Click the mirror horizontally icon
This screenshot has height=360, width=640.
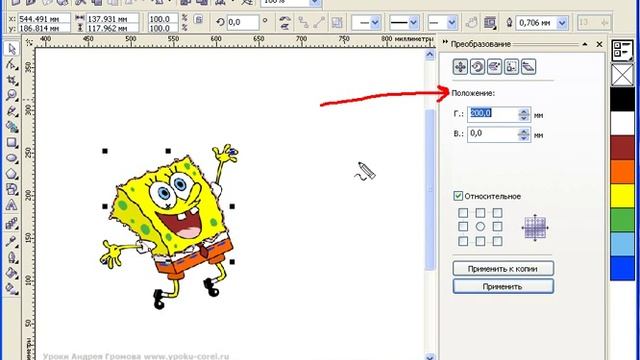[x=285, y=18]
